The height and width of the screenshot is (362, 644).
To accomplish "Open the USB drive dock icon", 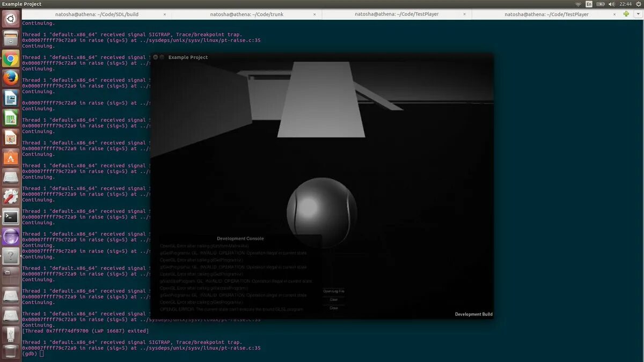I will 11,335.
